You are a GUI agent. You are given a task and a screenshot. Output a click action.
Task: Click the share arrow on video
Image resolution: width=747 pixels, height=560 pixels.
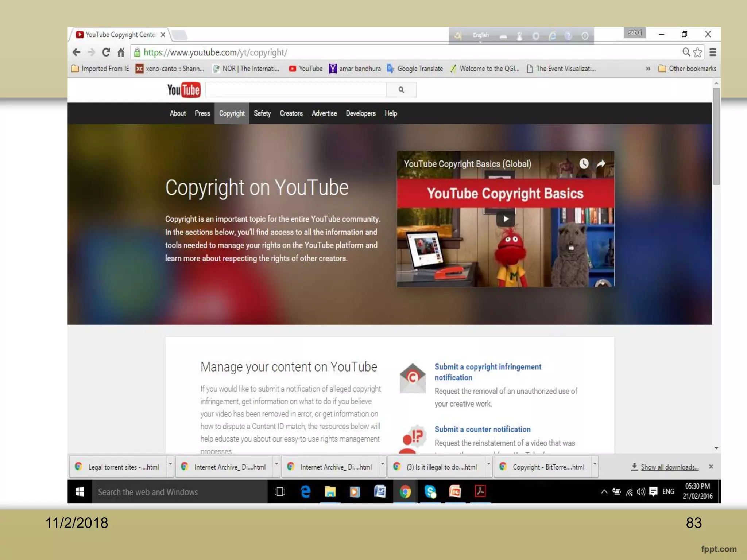pos(601,164)
